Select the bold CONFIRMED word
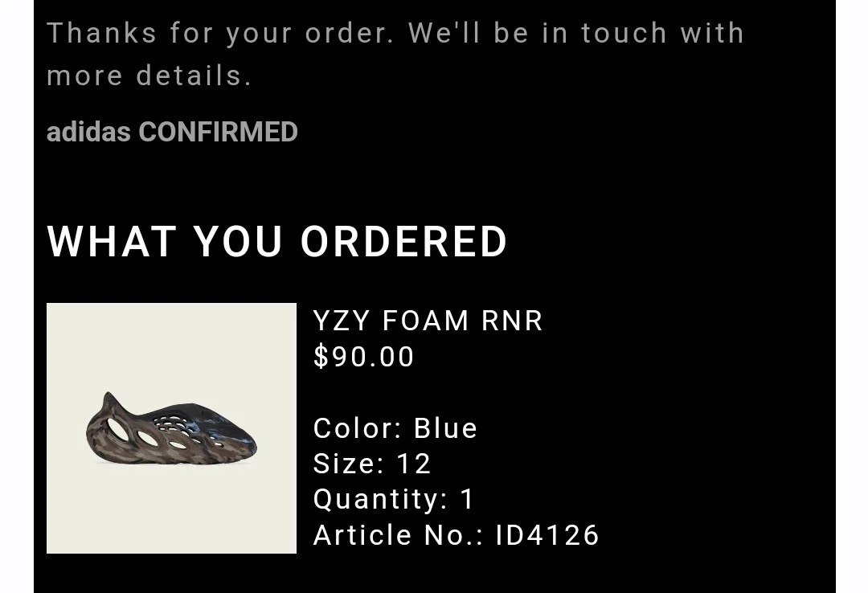 [218, 132]
